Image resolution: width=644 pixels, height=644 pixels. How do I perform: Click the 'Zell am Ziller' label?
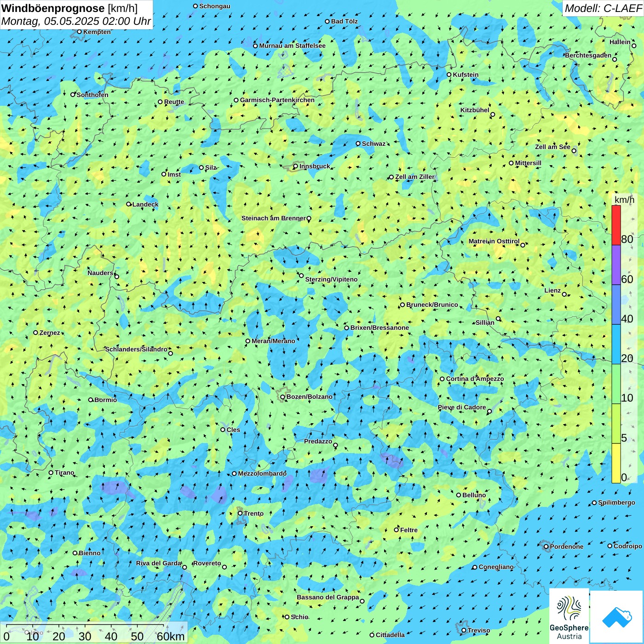415,177
